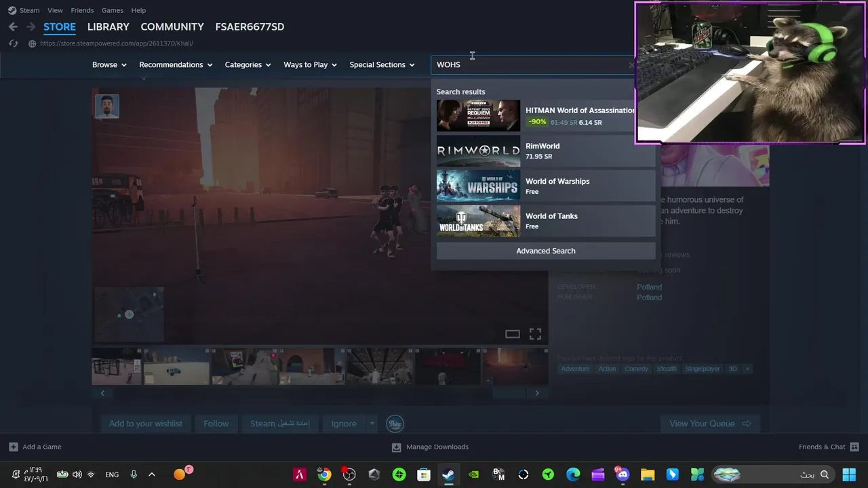Open File Explorer from the taskbar
The image size is (868, 488).
point(648,474)
